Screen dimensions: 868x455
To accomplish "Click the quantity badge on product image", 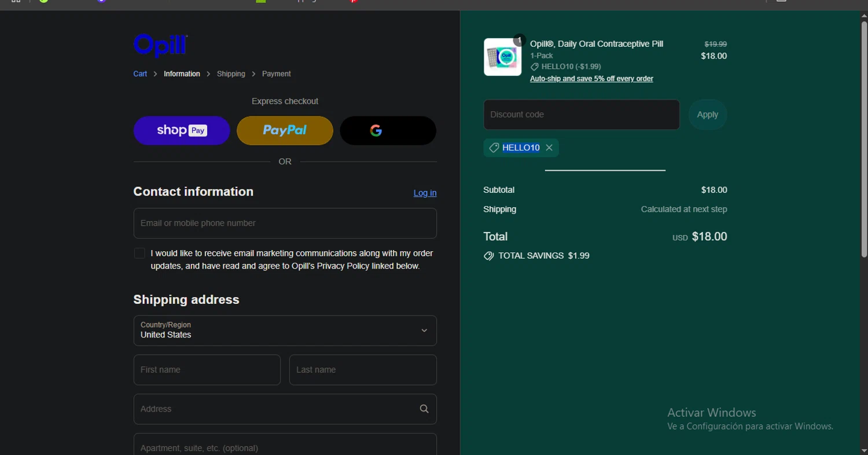I will [519, 40].
